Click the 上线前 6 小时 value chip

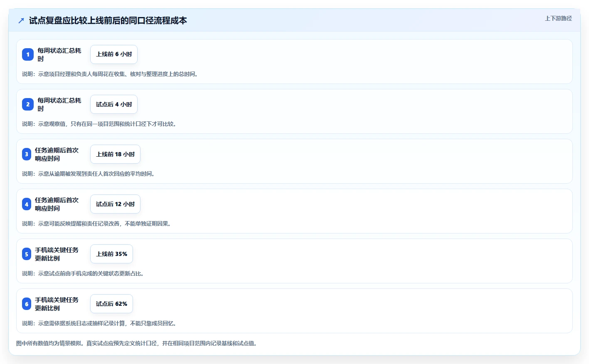(114, 54)
